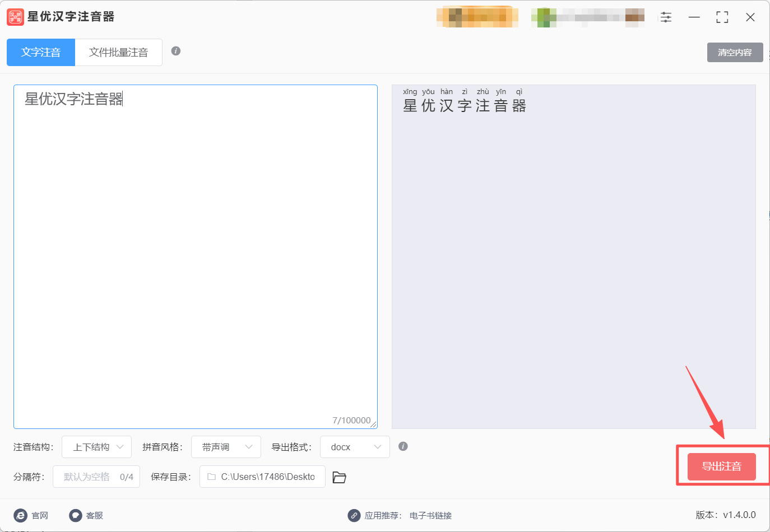Screen dimensions: 770x532
Task: Click the 客服 chat bubble icon
Action: click(x=75, y=515)
